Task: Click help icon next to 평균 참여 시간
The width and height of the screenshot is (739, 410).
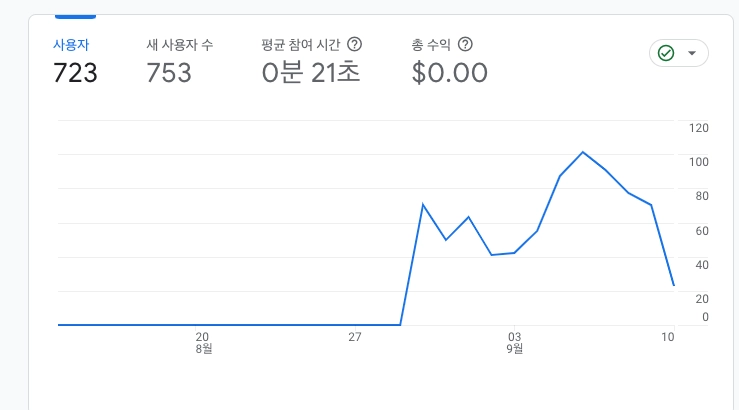Action: [354, 44]
